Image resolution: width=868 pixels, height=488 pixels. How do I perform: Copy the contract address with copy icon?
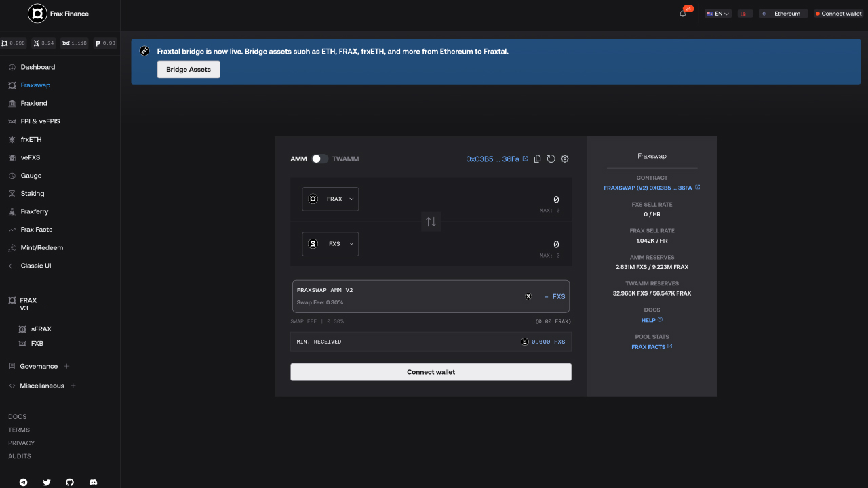click(537, 159)
